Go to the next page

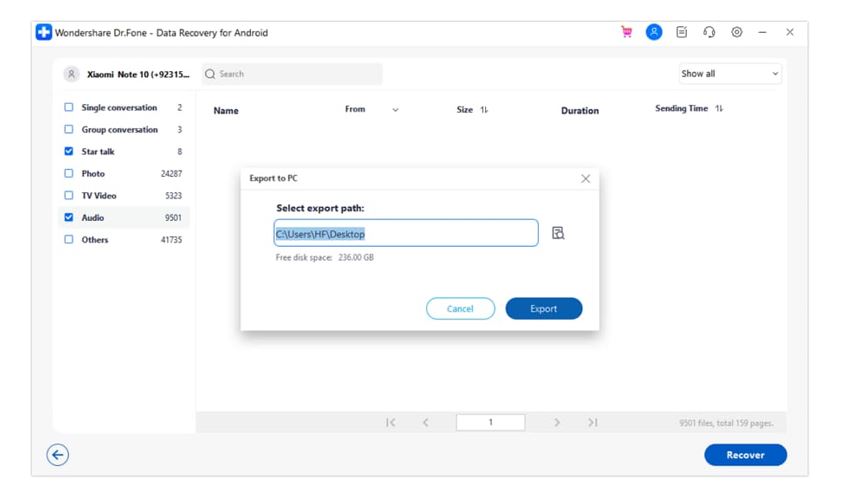557,423
